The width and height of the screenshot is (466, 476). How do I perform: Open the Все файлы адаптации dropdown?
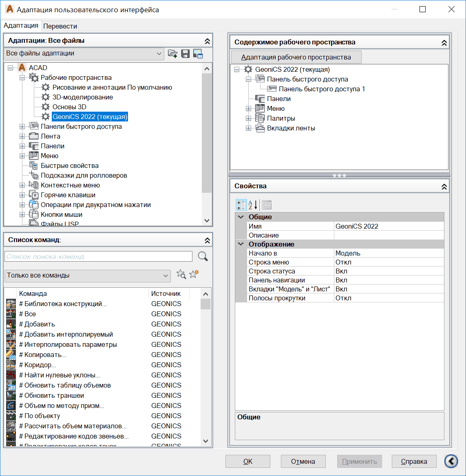[x=159, y=53]
